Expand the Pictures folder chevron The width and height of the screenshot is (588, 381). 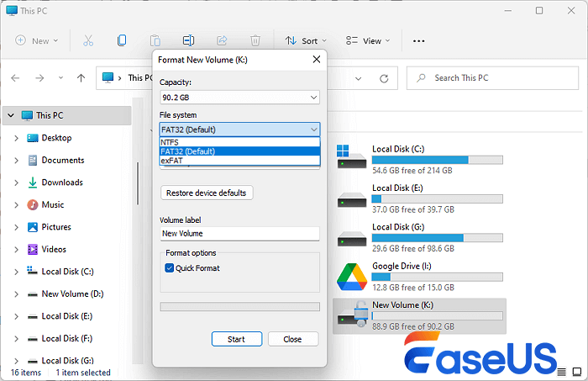(16, 227)
